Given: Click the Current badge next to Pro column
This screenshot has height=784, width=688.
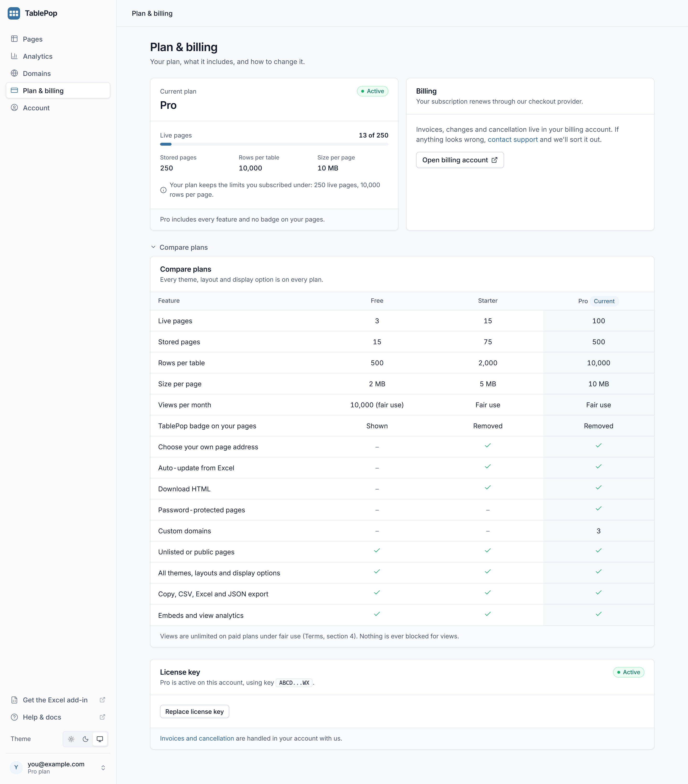Looking at the screenshot, I should tap(604, 301).
